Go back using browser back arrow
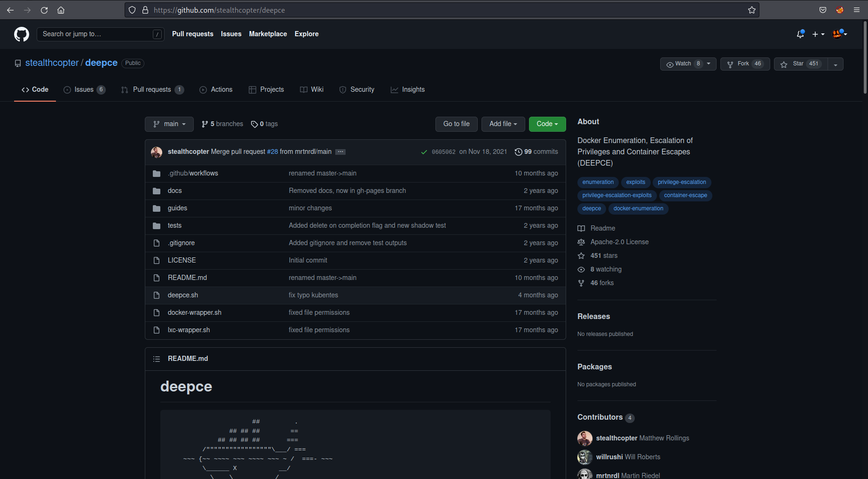 click(x=10, y=10)
